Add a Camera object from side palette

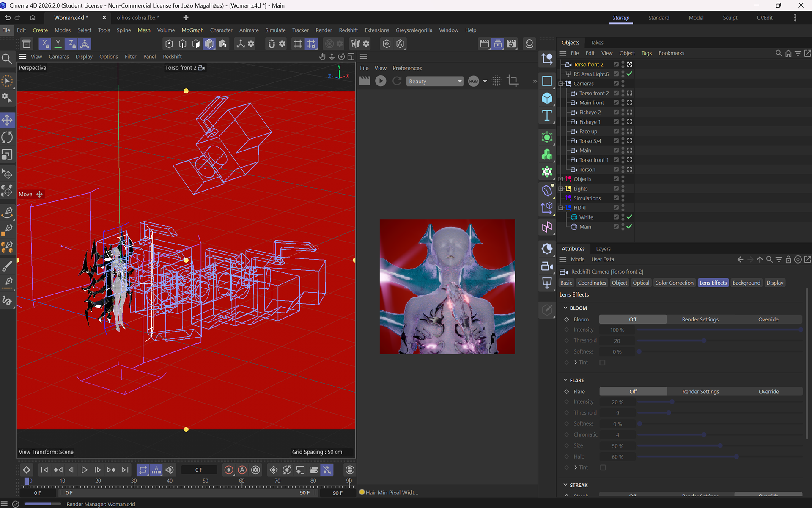(547, 266)
